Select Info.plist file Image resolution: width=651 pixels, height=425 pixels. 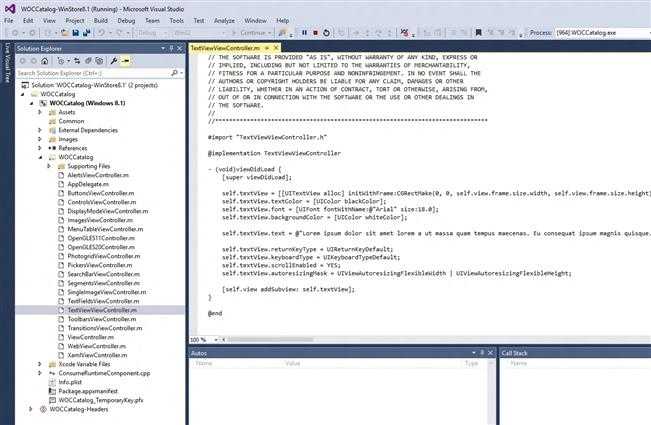tap(70, 382)
